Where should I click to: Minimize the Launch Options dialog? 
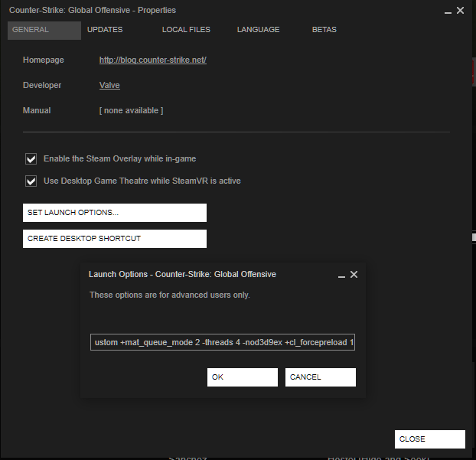point(341,276)
